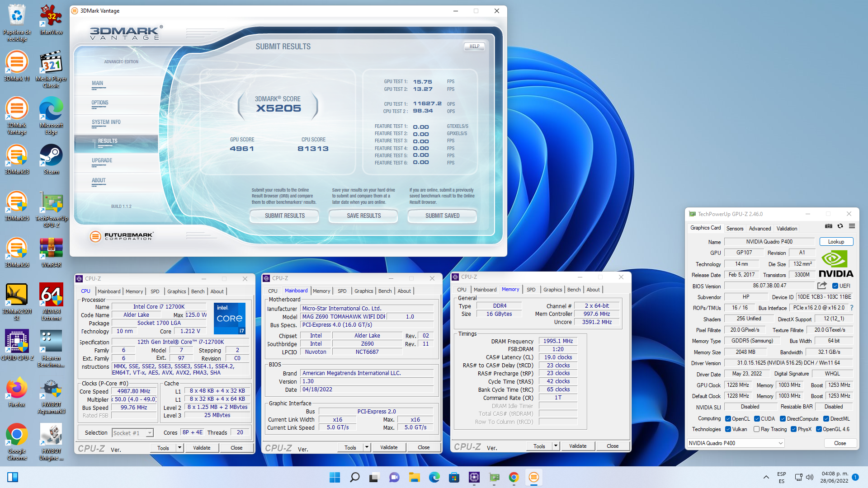This screenshot has width=868, height=488.
Task: Open the IrfanView desktop icon
Action: click(51, 19)
